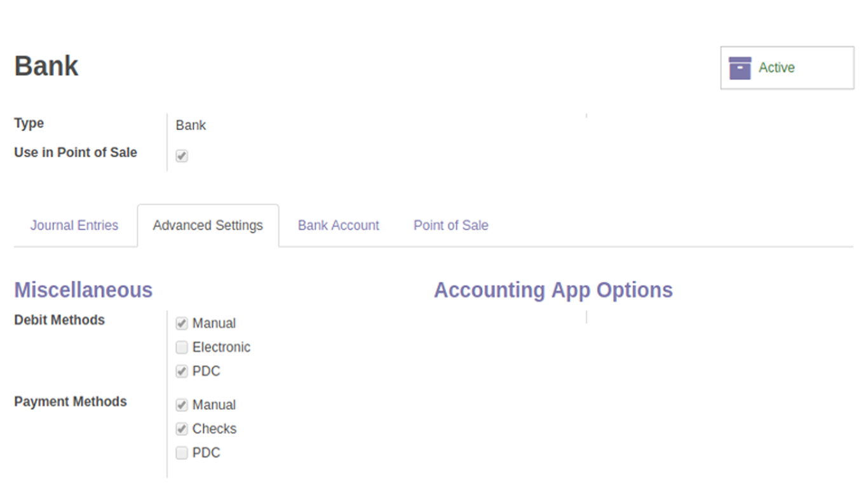Uncheck Manual under Payment Methods
The height and width of the screenshot is (488, 868).
point(182,405)
